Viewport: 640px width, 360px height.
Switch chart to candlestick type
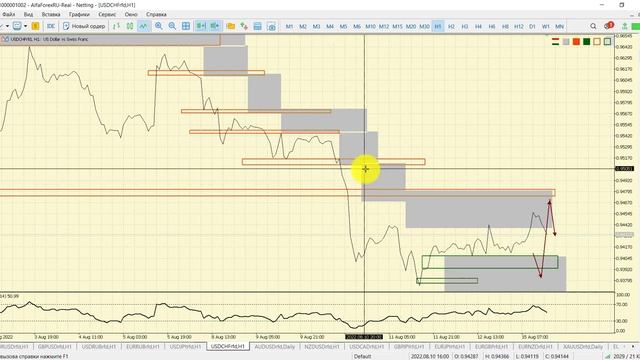130,26
